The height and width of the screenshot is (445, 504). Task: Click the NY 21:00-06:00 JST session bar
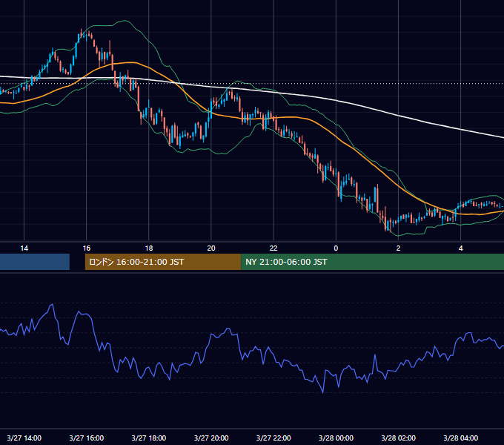click(x=372, y=262)
